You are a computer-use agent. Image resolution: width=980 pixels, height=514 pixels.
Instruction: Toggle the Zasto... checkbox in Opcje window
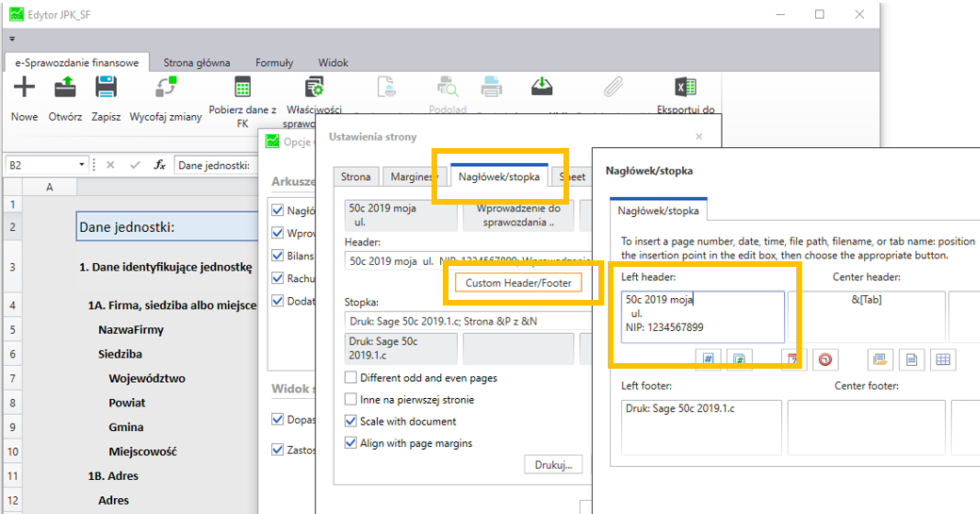click(277, 450)
